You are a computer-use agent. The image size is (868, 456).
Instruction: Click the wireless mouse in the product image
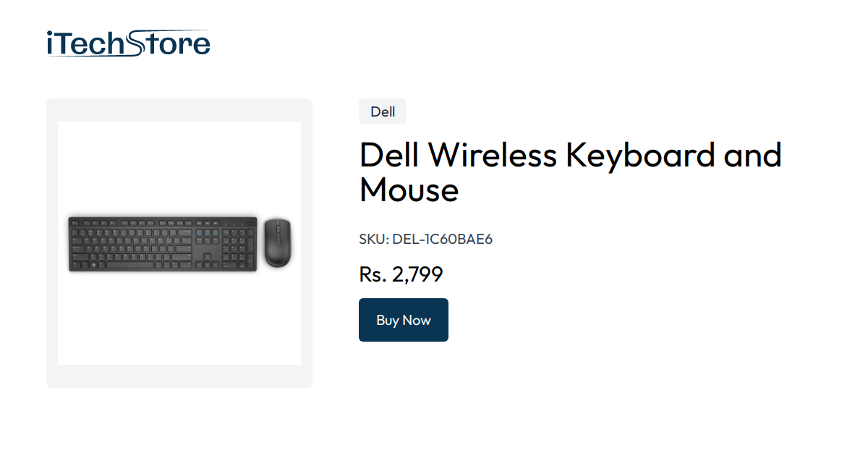coord(278,244)
